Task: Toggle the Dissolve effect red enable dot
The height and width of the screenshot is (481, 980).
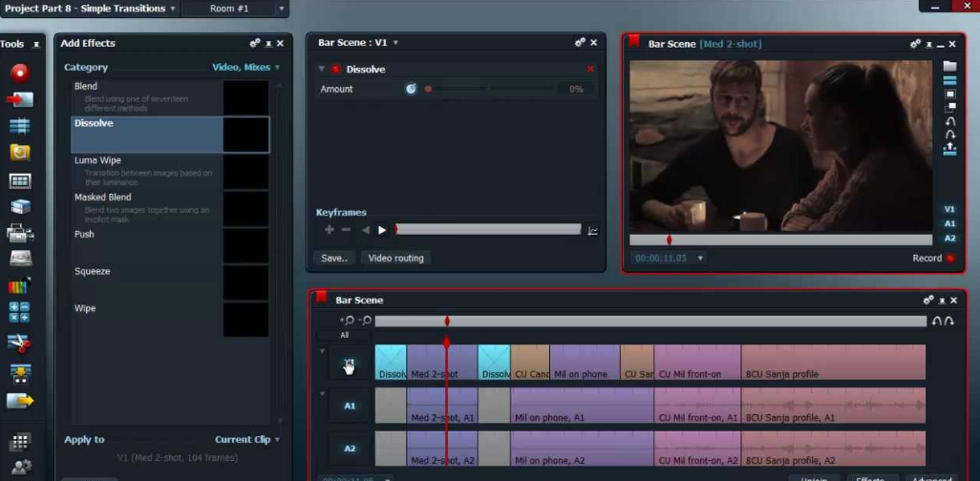Action: point(335,70)
